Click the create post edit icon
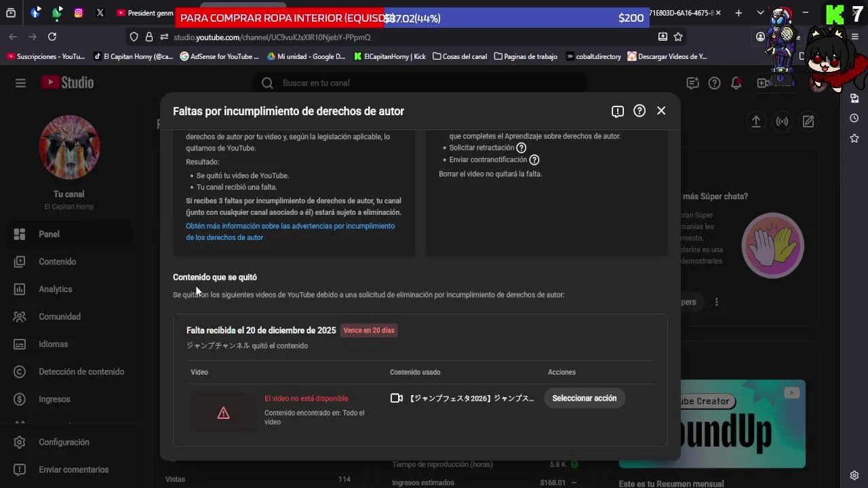This screenshot has width=868, height=488. click(x=808, y=121)
